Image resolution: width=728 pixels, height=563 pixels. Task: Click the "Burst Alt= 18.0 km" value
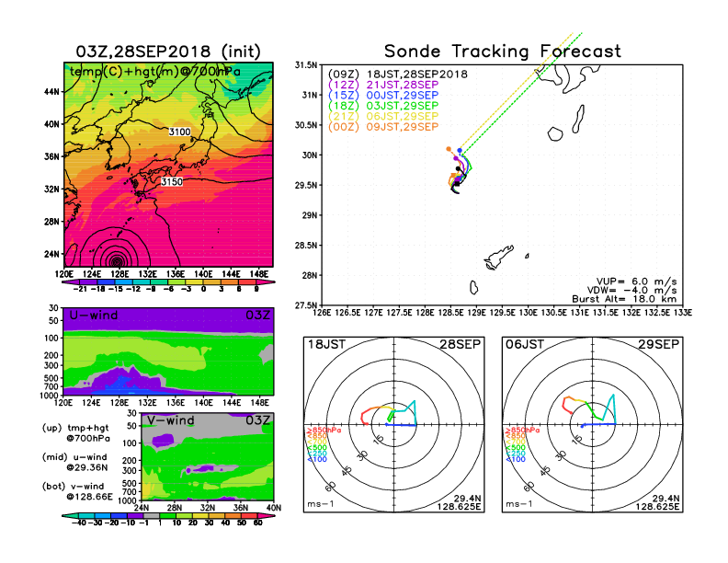[624, 299]
